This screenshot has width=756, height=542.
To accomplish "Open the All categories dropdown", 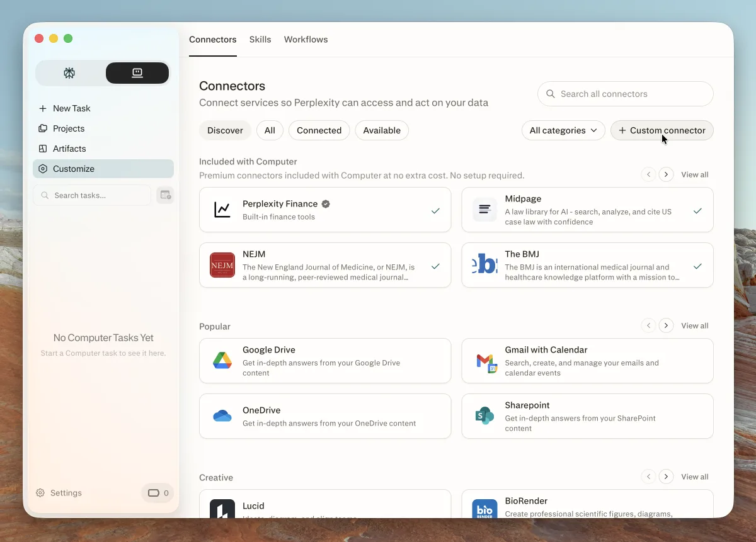I will click(x=563, y=130).
